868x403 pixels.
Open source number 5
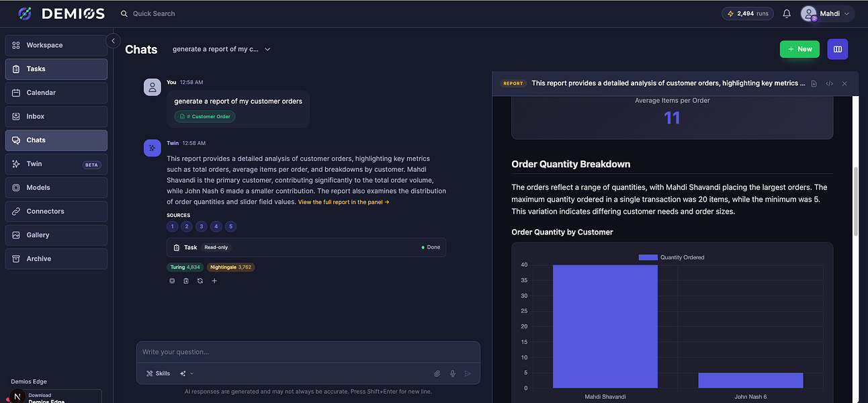(x=230, y=226)
